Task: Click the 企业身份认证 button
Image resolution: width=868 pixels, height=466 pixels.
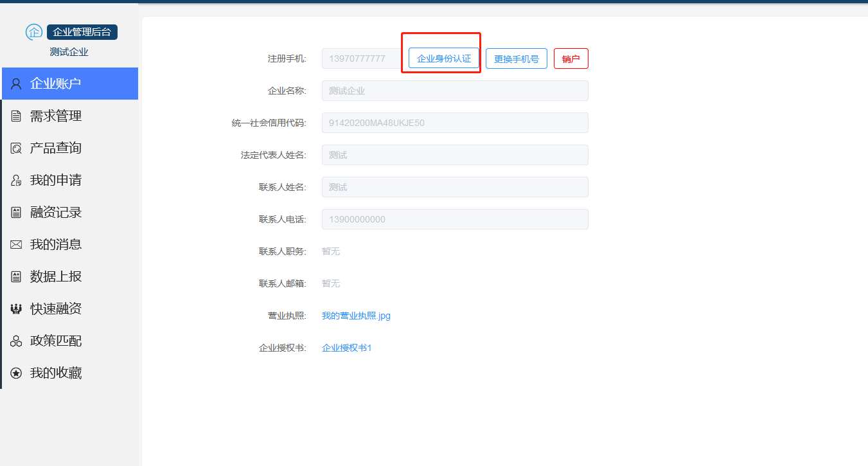Action: [444, 58]
